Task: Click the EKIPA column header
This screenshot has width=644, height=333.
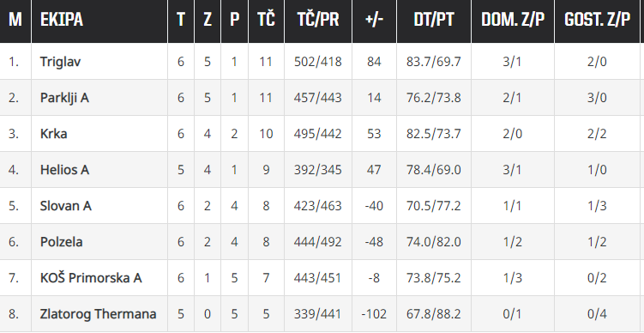Action: point(62,20)
